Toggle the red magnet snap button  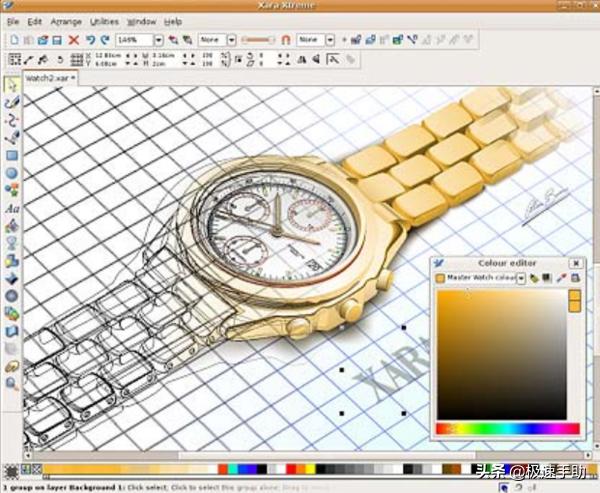[285, 40]
